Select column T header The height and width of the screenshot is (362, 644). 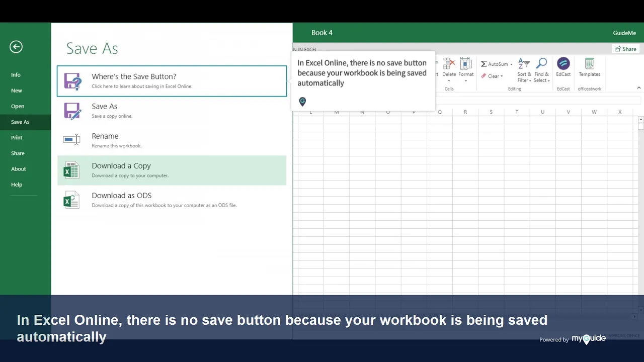pos(517,112)
